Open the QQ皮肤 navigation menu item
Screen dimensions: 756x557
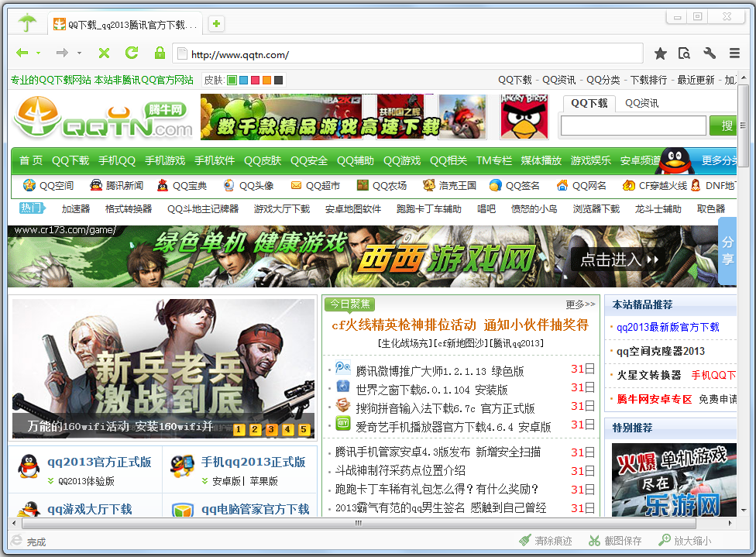263,160
